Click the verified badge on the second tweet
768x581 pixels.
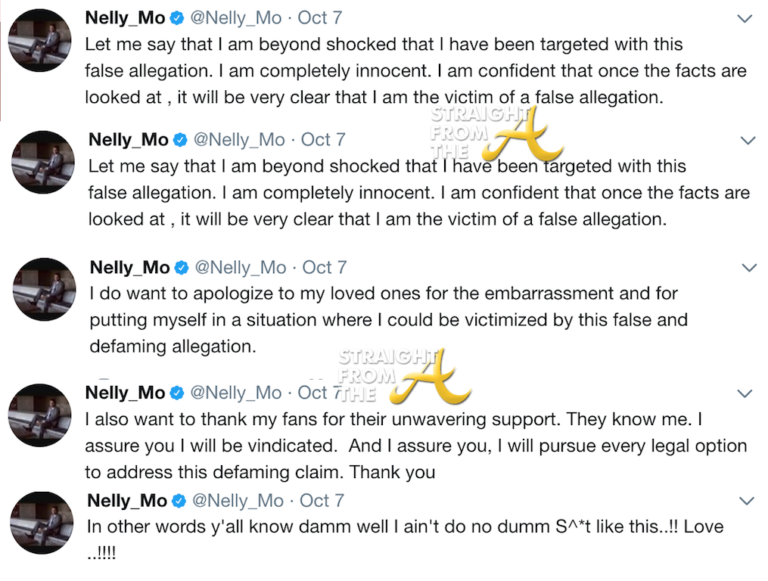(180, 140)
